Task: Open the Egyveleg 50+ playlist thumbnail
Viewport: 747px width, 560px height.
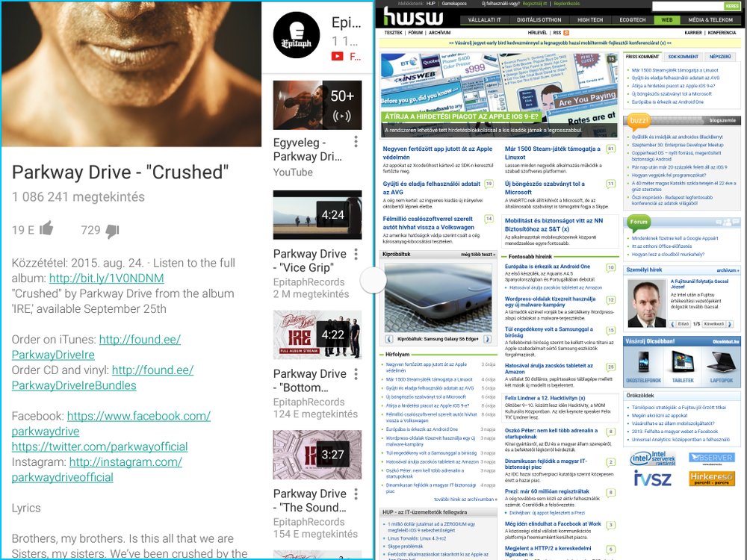Action: 317,105
